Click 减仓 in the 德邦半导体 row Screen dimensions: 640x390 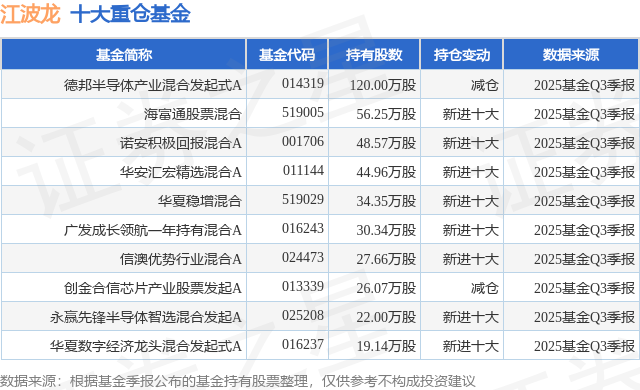[484, 85]
